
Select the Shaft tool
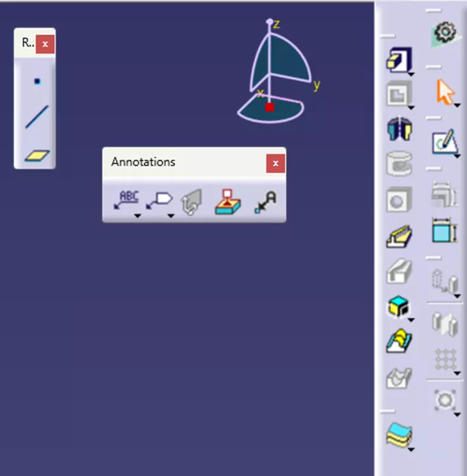tap(399, 129)
